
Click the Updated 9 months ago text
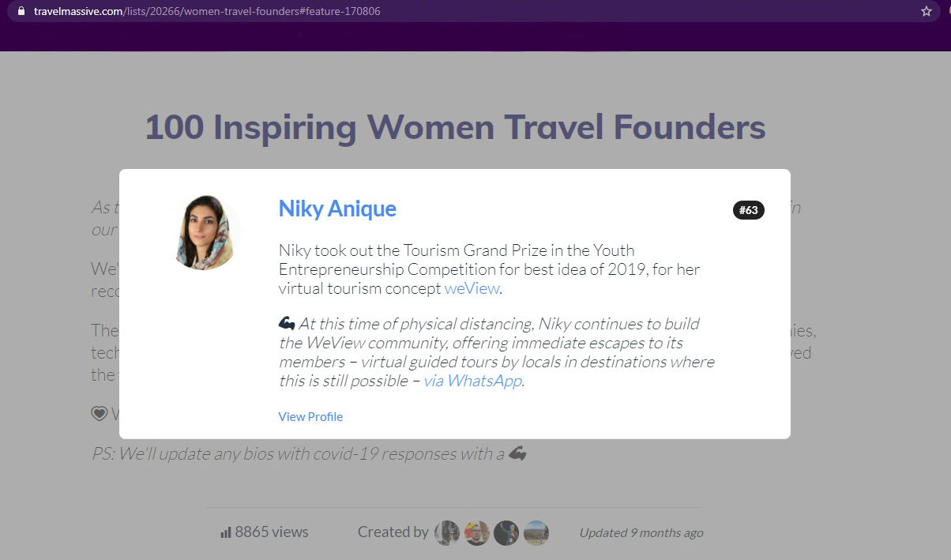pos(641,532)
